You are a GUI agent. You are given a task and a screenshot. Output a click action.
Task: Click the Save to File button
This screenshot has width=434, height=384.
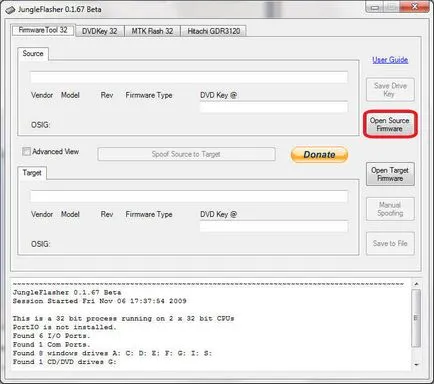click(x=390, y=244)
